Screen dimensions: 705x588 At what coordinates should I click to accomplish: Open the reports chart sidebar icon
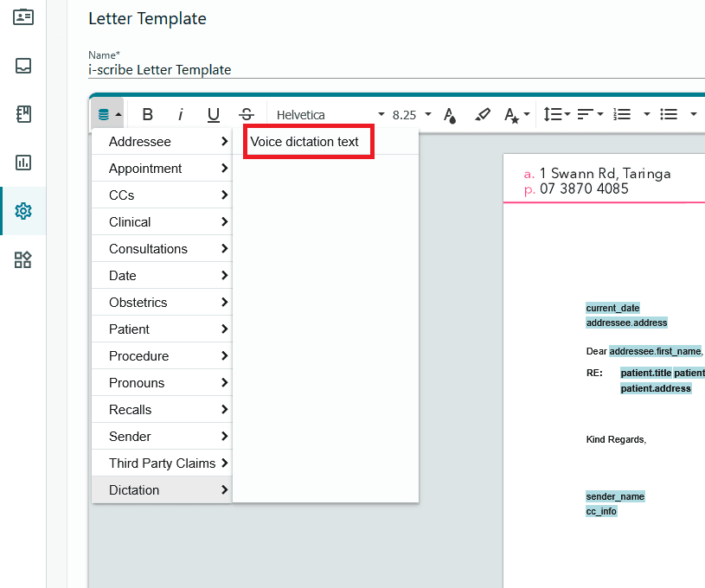click(23, 163)
